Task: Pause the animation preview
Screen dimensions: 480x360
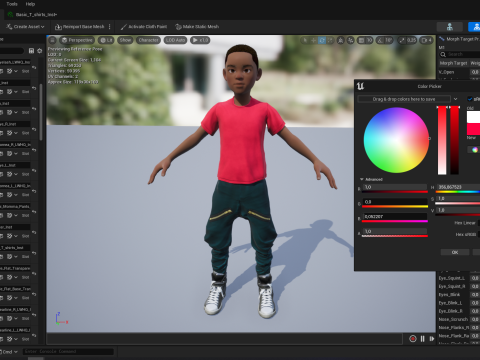Action: pos(422,339)
